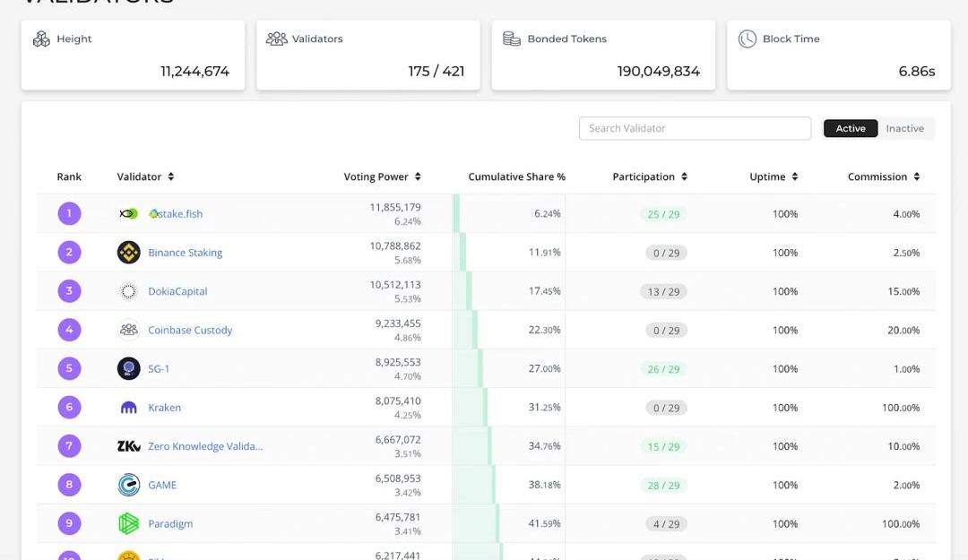The width and height of the screenshot is (968, 560).
Task: Click cumulative share value 41.59%
Action: click(545, 523)
